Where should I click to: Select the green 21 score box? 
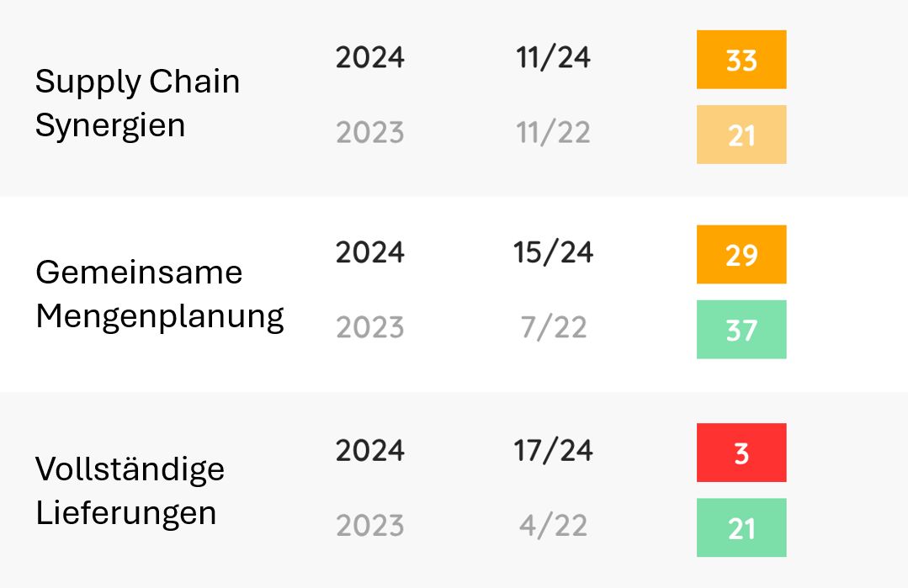click(741, 528)
